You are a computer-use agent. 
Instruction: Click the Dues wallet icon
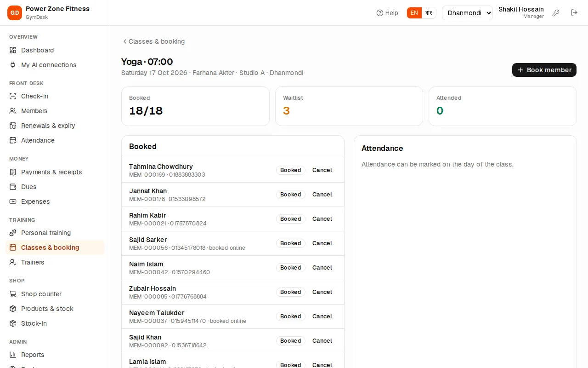click(13, 187)
